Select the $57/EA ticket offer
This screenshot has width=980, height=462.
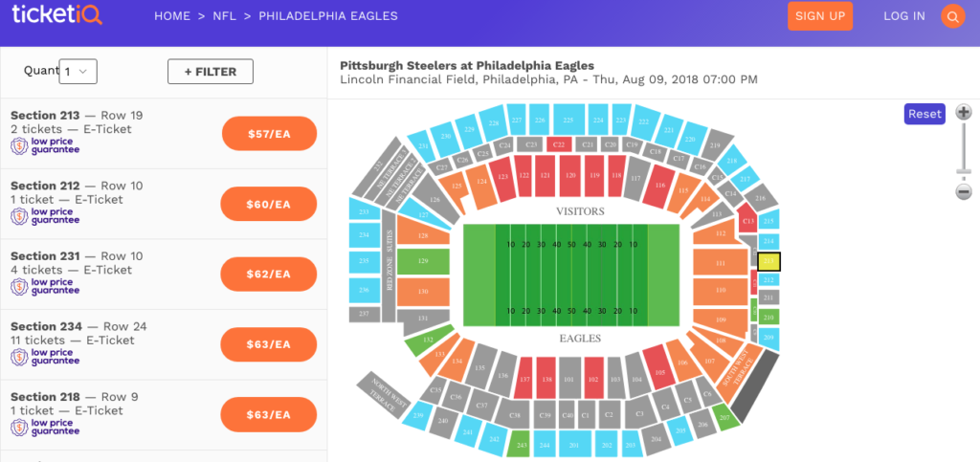(269, 134)
